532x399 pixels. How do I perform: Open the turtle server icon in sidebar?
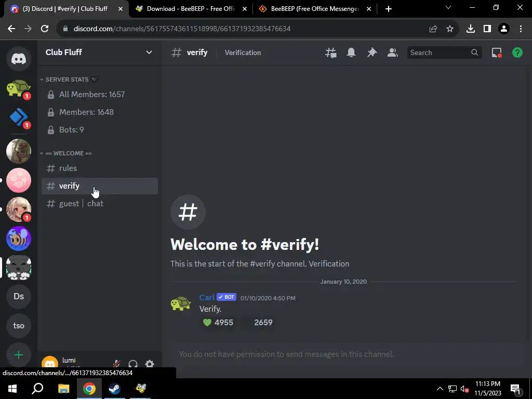pyautogui.click(x=19, y=88)
